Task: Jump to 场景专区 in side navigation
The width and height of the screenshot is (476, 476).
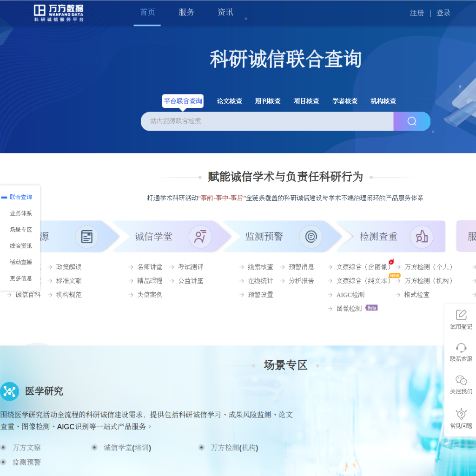Action: click(20, 230)
